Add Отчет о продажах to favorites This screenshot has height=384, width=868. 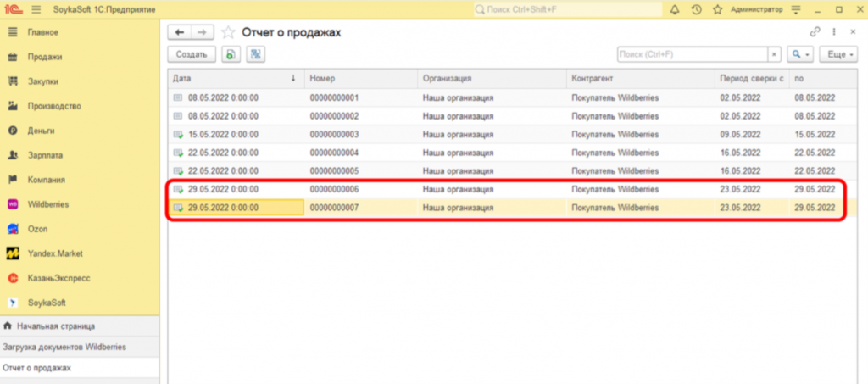tap(228, 32)
